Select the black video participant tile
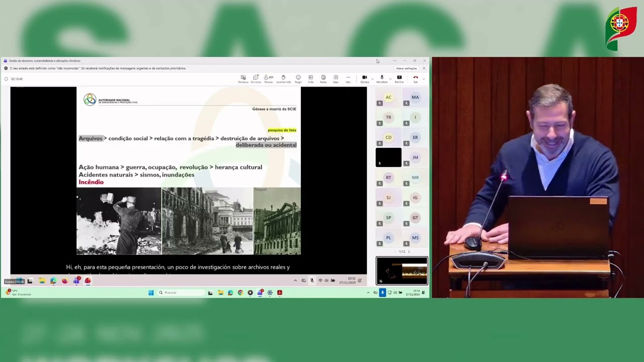Viewport: 644px width, 362px height. point(388,157)
